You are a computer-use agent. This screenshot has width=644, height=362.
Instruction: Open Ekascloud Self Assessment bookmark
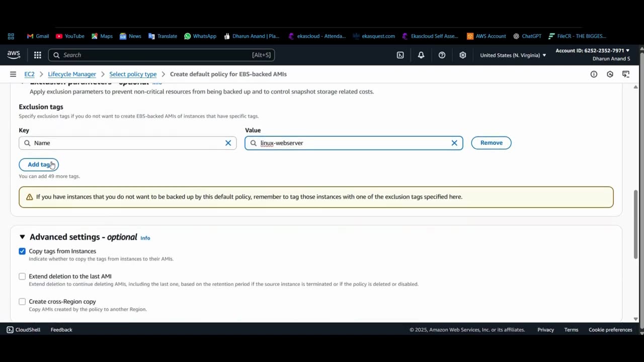click(x=430, y=36)
